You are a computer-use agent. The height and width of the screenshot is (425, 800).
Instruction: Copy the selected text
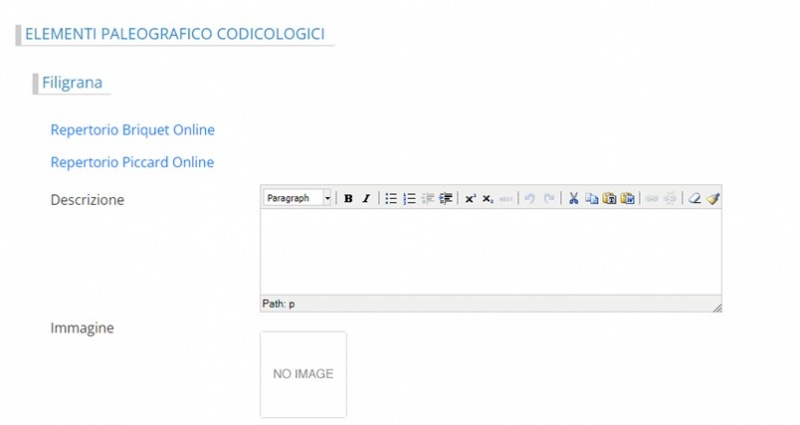[x=591, y=199]
